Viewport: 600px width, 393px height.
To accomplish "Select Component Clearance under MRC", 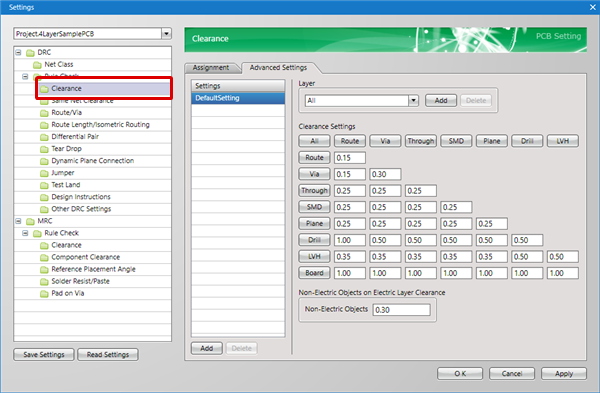I will coord(86,257).
